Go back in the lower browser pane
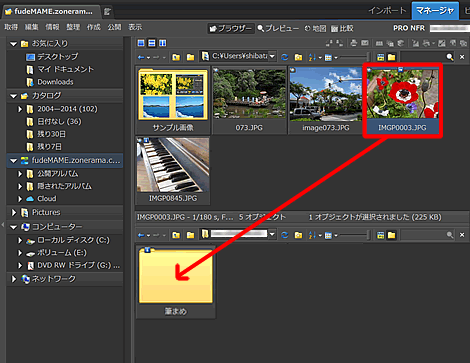470x363 pixels. 141,235
